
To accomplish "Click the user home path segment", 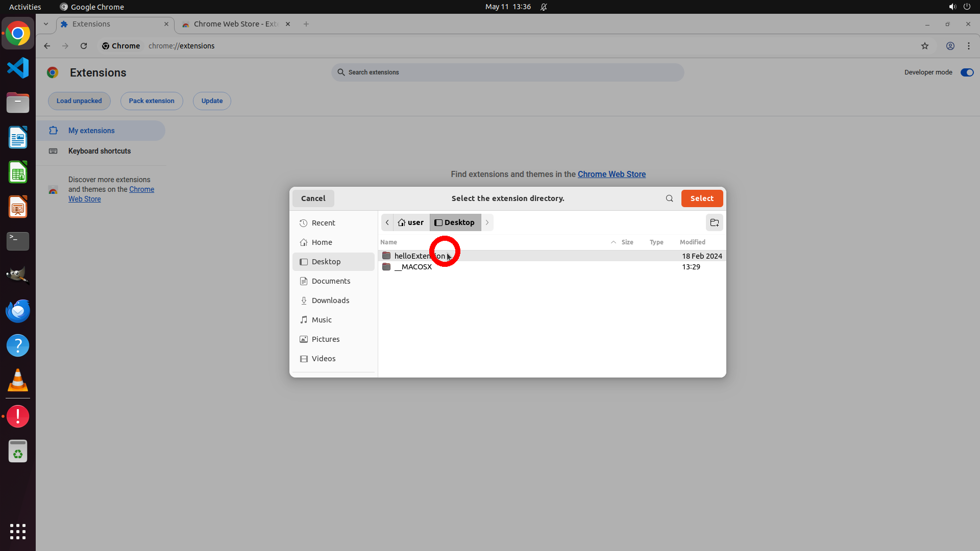I will pos(411,222).
